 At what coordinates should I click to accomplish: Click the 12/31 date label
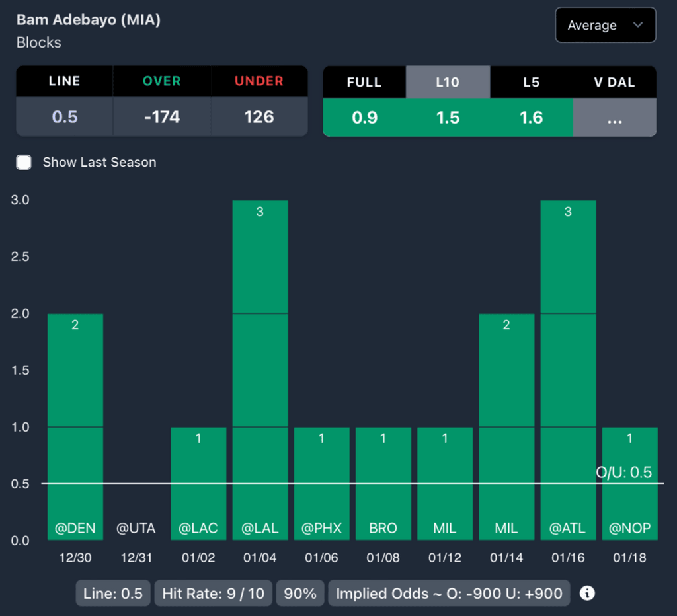136,557
